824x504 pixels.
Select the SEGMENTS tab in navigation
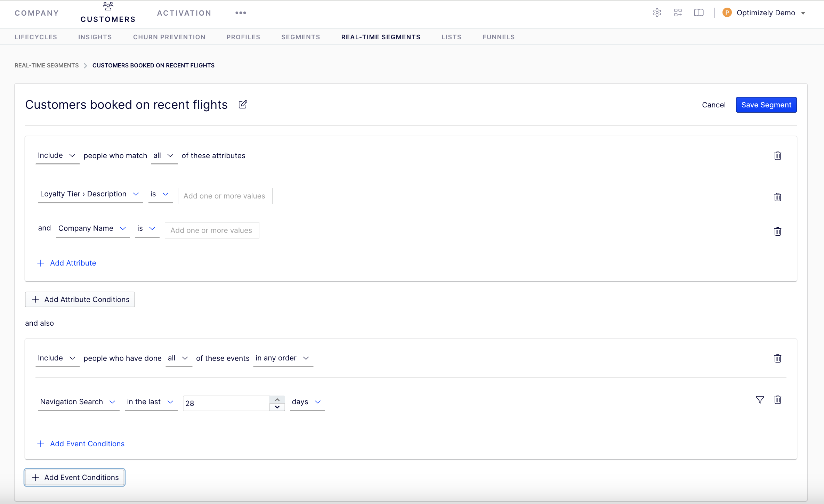coord(300,36)
